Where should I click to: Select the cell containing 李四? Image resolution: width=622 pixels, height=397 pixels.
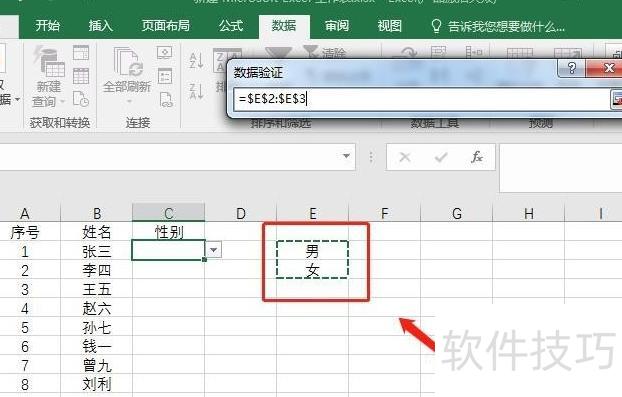(96, 270)
